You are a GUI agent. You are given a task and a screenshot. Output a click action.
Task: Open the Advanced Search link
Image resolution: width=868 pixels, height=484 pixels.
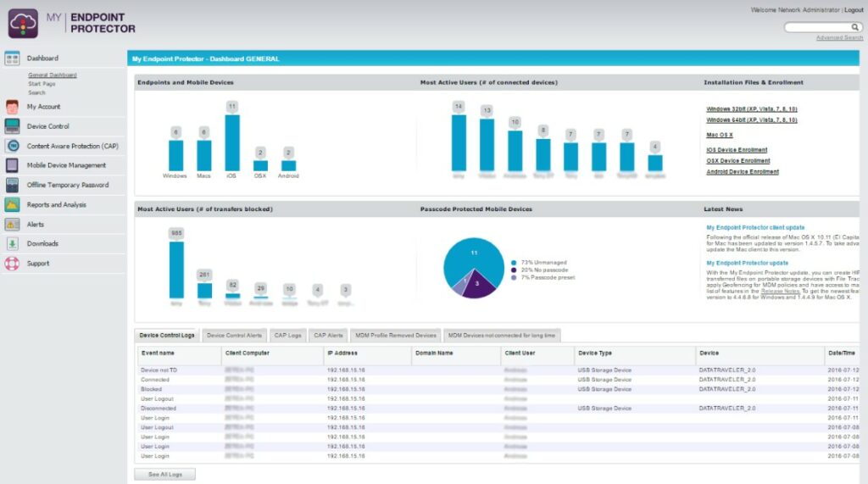point(839,38)
